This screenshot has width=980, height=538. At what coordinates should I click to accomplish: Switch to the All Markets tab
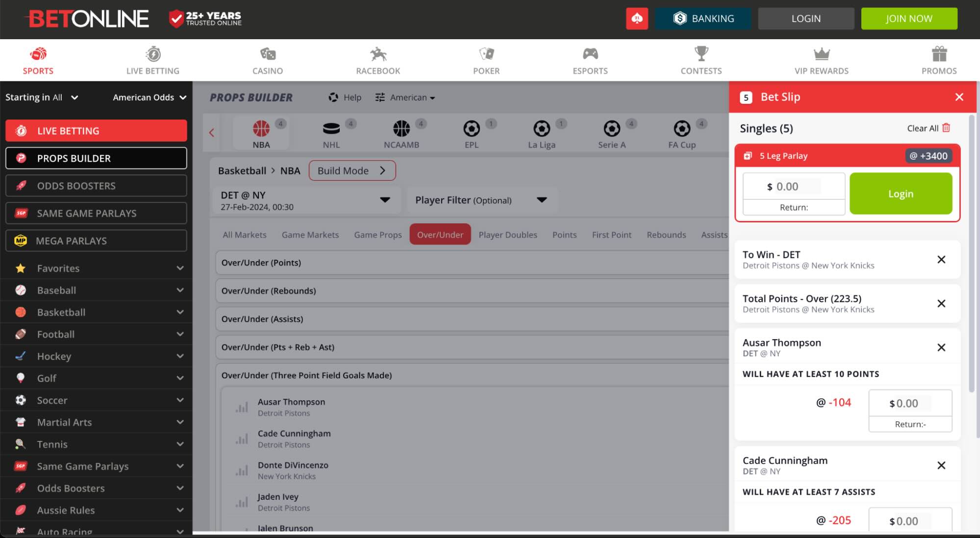click(x=245, y=235)
